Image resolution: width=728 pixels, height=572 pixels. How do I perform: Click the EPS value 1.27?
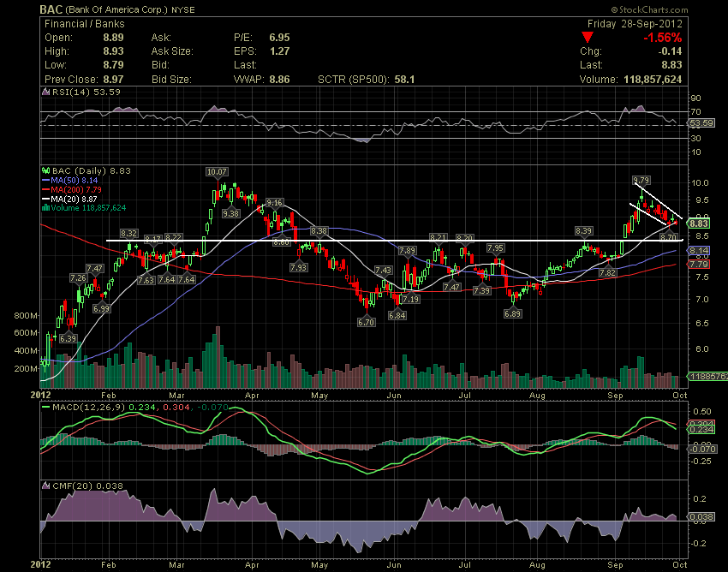279,51
